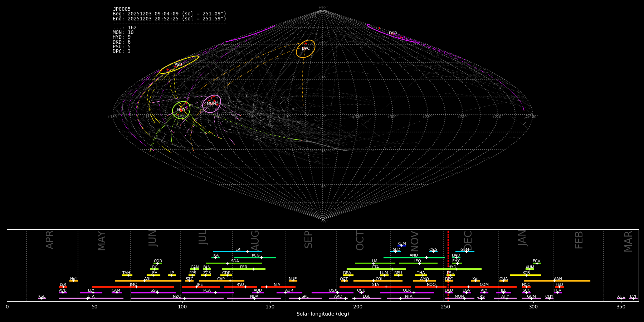The height and width of the screenshot is (322, 644).
Task: Click the ERI shower bar in the timeline
Action: click(x=238, y=252)
